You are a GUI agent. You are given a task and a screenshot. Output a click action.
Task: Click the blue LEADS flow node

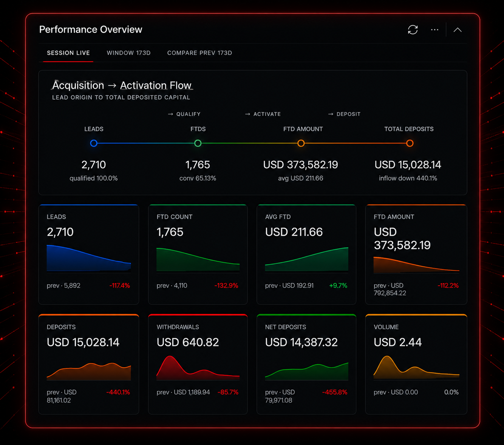(x=94, y=143)
